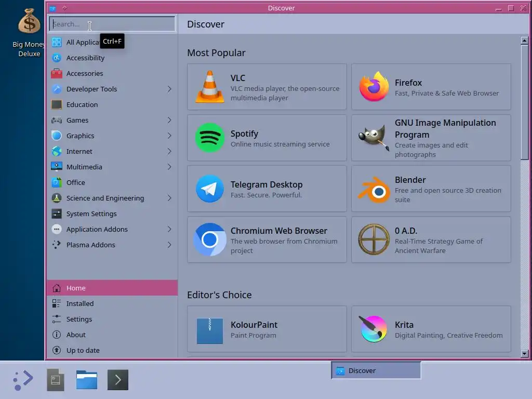Click the 0 A.D. description text
532x399 pixels.
pos(438,246)
